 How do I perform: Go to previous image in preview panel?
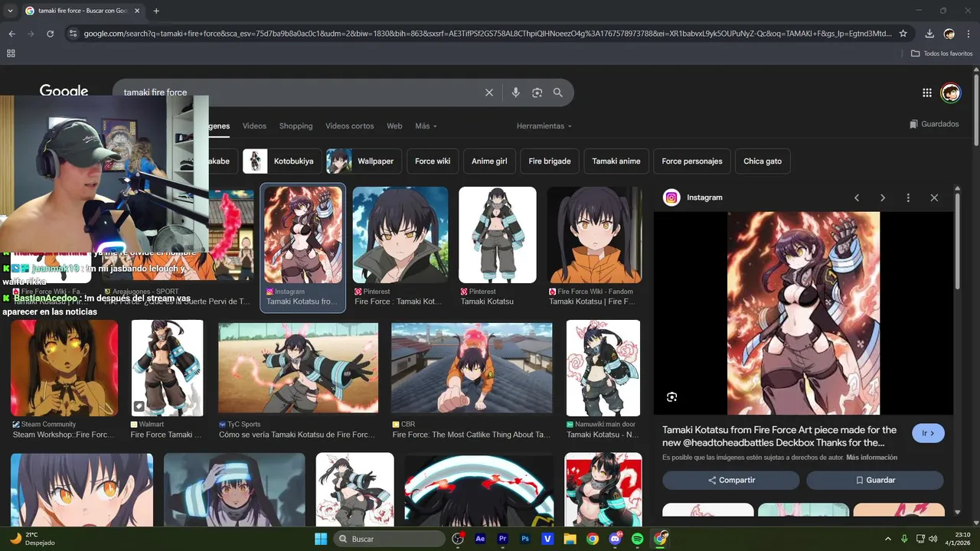point(857,197)
